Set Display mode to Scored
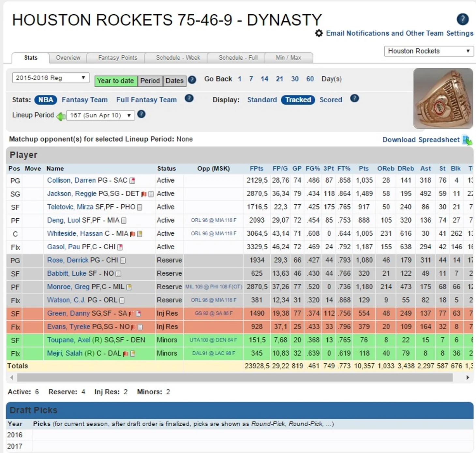The height and width of the screenshot is (453, 476). tap(331, 100)
